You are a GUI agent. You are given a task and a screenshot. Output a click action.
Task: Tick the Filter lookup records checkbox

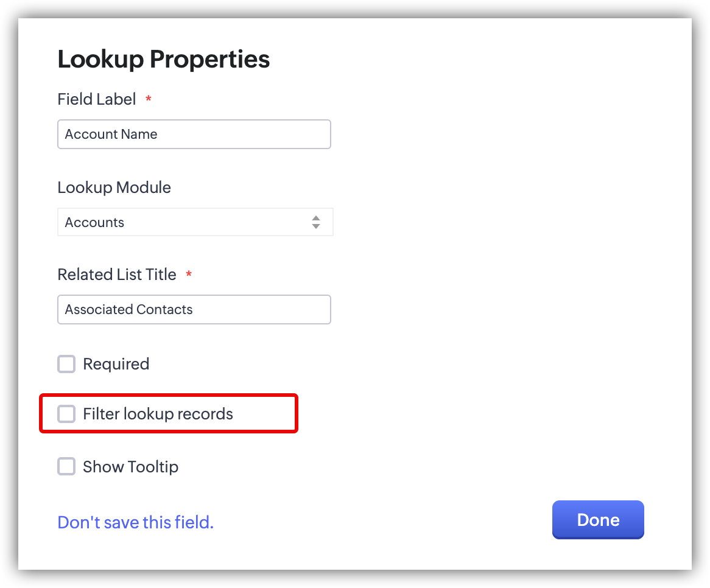pos(66,414)
